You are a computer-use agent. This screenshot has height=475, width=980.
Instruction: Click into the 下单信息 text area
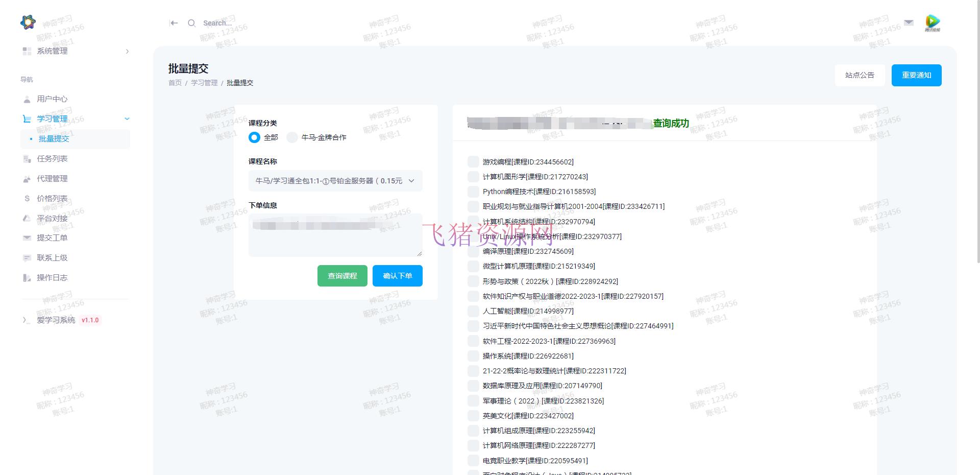(x=335, y=235)
